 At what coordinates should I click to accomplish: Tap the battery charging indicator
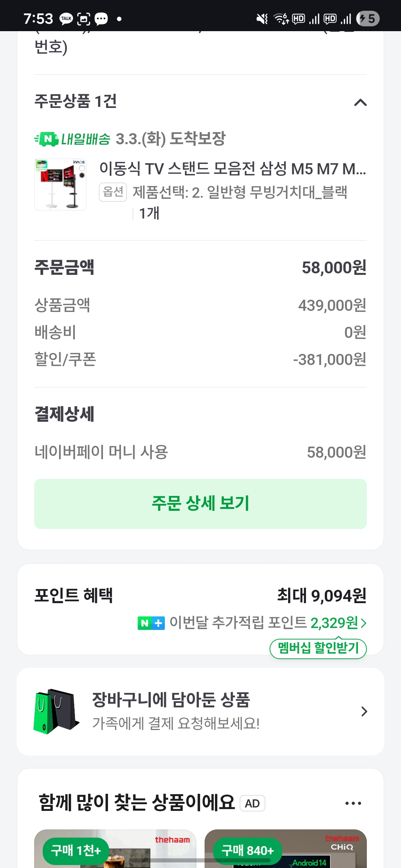368,19
